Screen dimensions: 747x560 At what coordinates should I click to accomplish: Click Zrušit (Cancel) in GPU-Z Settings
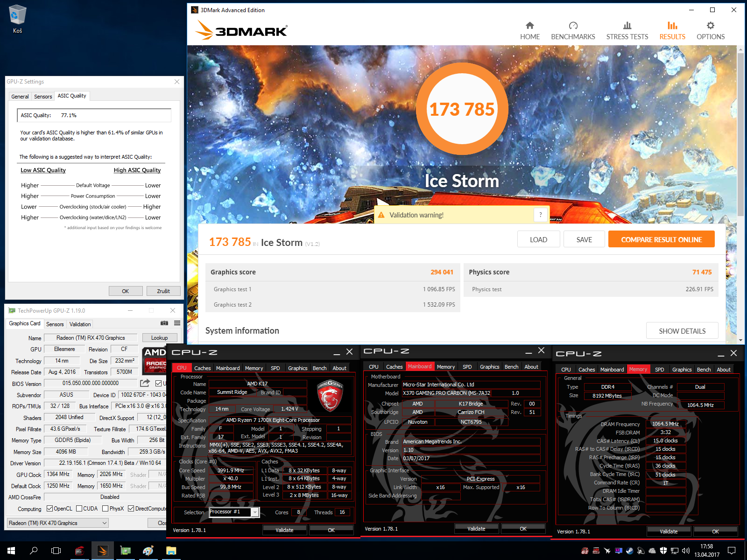point(163,291)
